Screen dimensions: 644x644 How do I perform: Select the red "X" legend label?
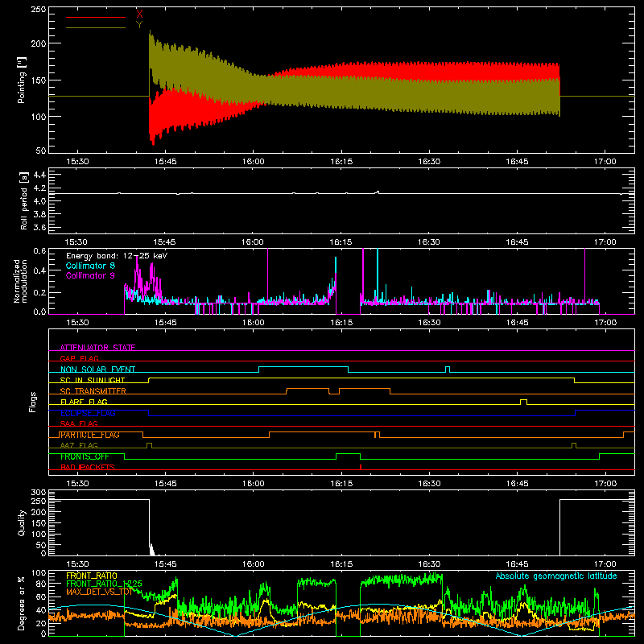coord(139,14)
